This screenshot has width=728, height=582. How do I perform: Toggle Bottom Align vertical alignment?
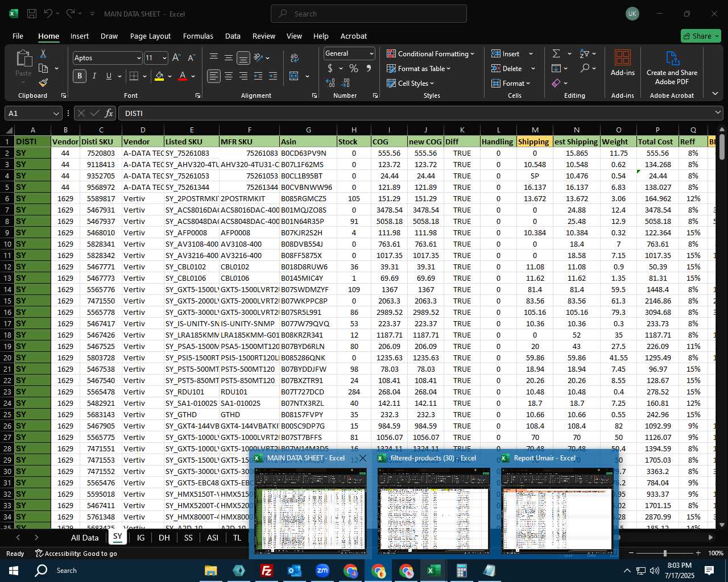[243, 58]
